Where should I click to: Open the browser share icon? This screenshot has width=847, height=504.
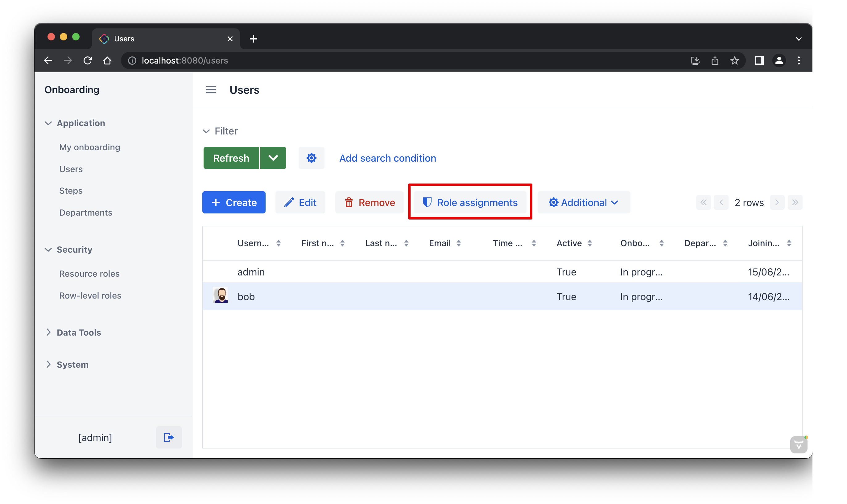click(715, 60)
